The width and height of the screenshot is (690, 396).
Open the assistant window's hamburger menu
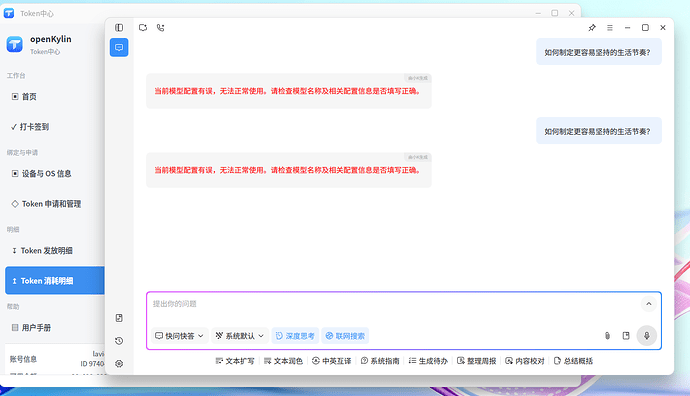(610, 28)
